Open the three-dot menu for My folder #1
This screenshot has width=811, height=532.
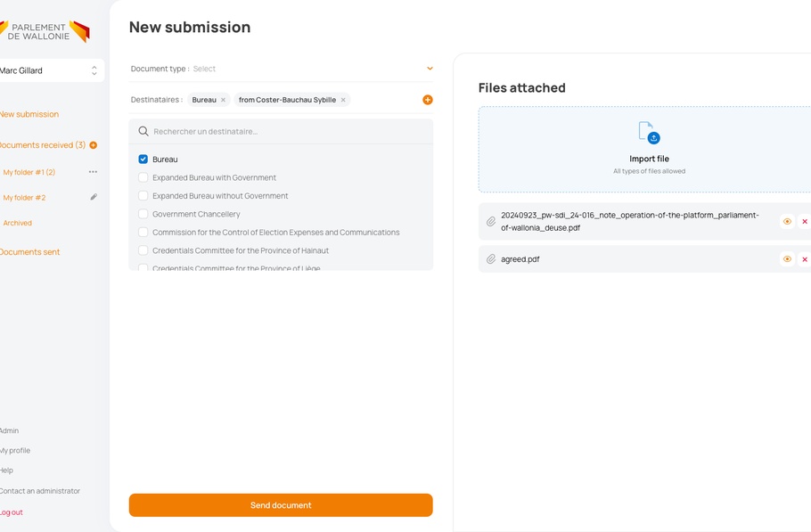pyautogui.click(x=93, y=172)
